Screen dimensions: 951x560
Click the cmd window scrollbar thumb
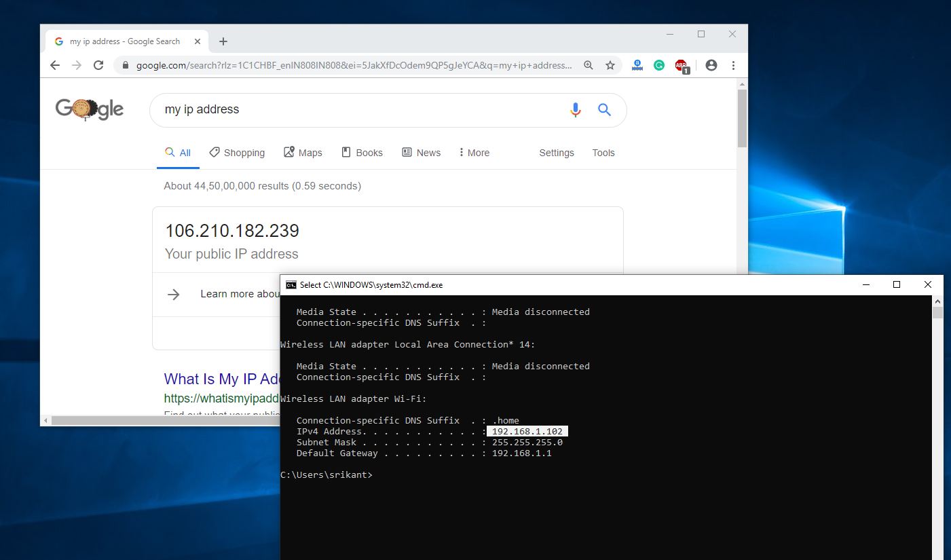[937, 312]
